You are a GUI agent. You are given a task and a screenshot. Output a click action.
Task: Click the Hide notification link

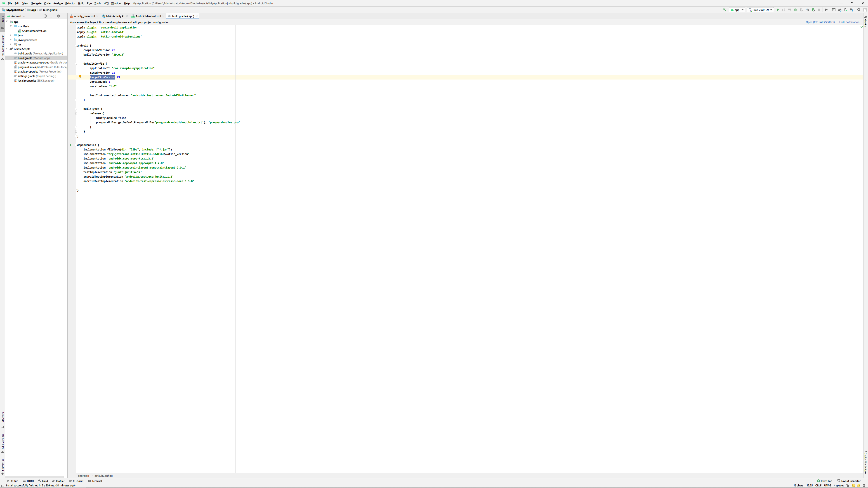[x=849, y=22]
